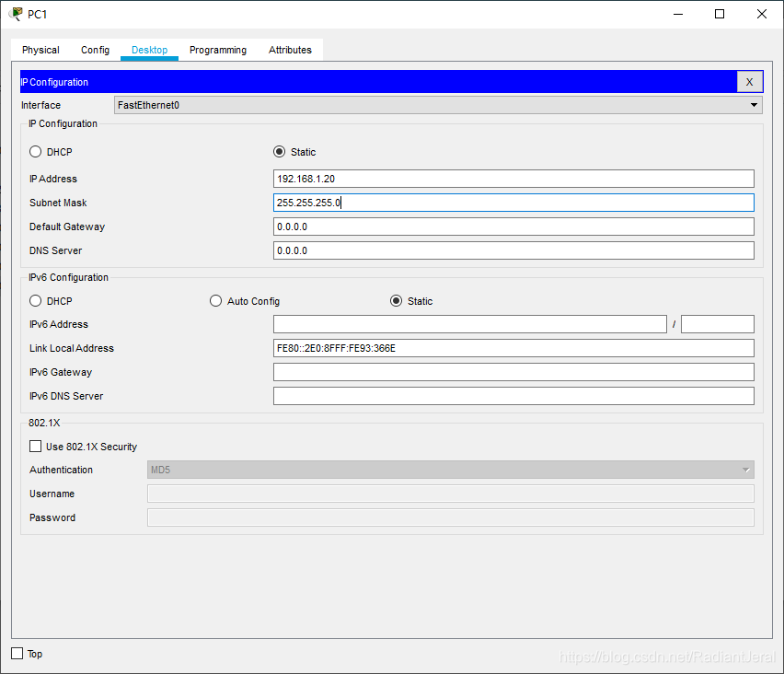Open the FastEthernet0 interface dropdown
The image size is (784, 674).
click(x=439, y=105)
